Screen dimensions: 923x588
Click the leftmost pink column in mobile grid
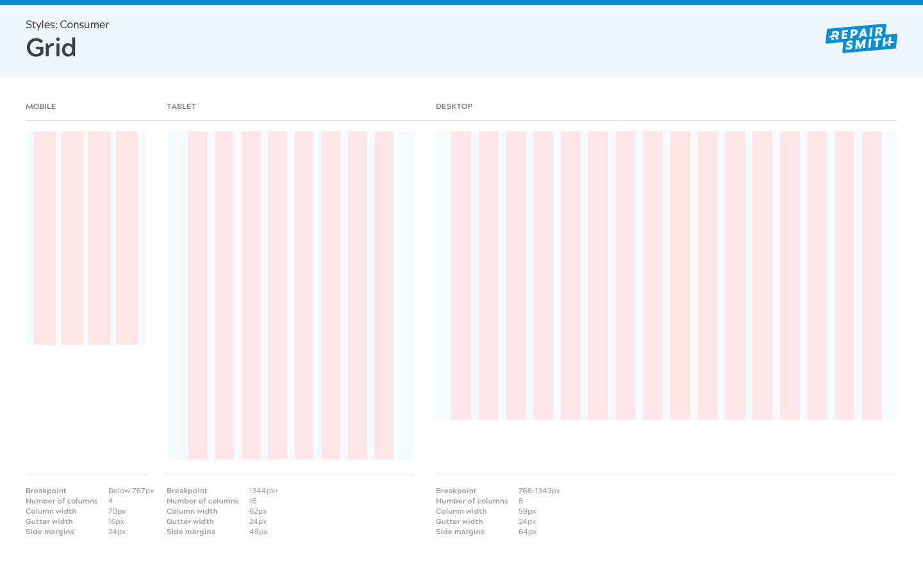coord(44,238)
